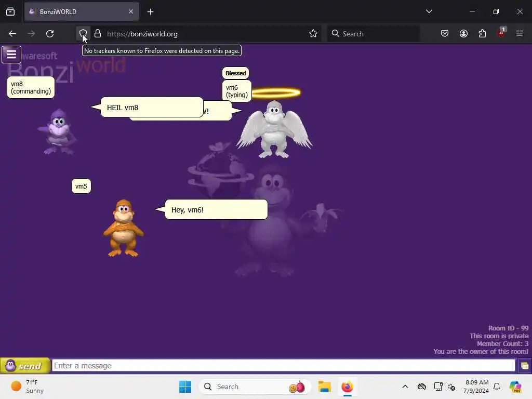Click the vm8 (commanding) name tag
This screenshot has width=532, height=399.
(31, 87)
